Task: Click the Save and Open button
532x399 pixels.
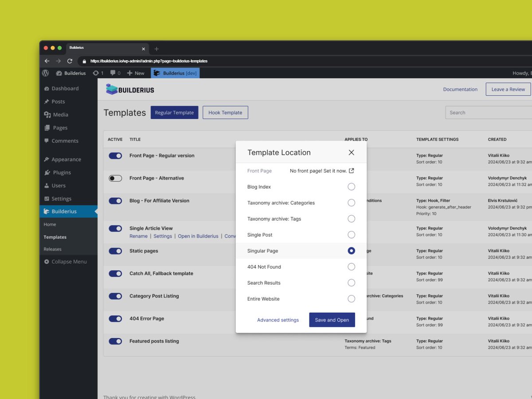Action: click(x=332, y=319)
